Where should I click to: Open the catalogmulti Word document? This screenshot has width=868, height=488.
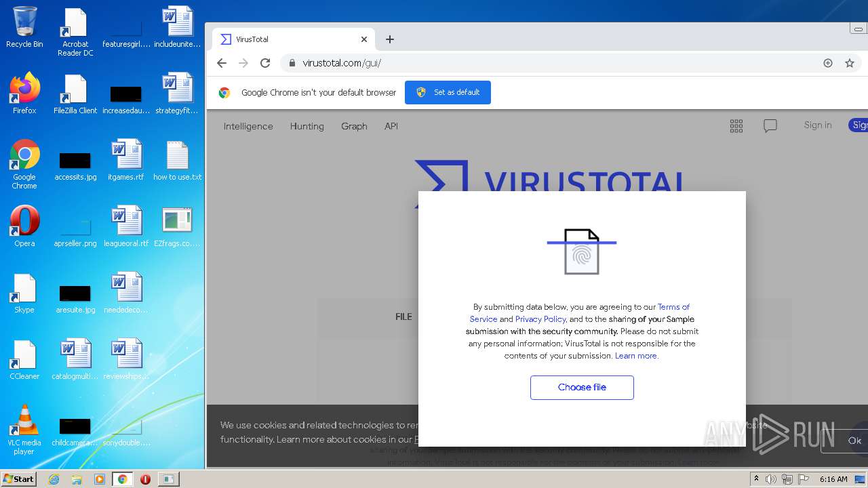coord(75,359)
